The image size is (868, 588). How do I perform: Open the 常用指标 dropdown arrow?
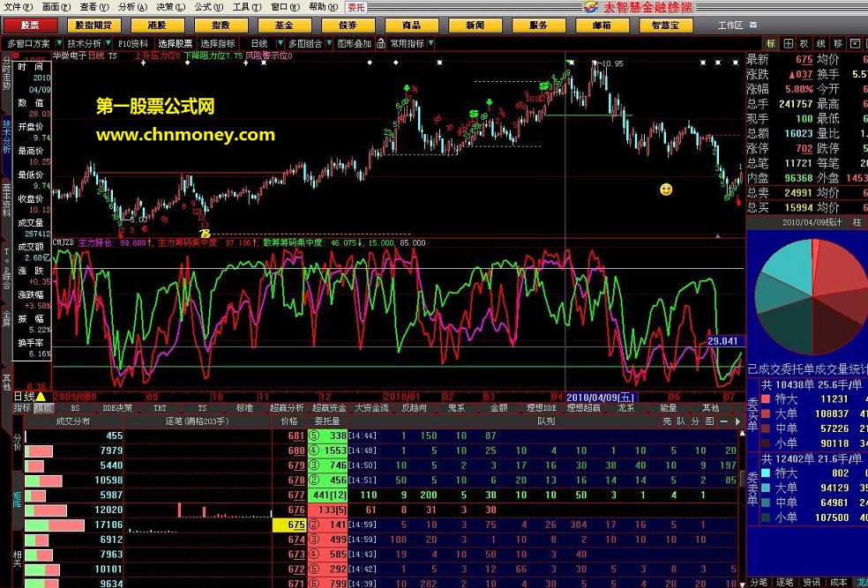click(x=430, y=43)
